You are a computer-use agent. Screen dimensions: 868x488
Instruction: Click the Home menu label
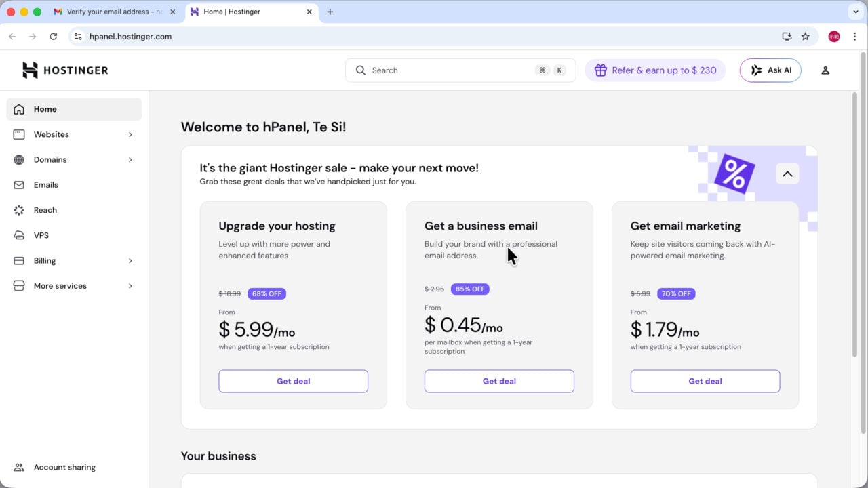point(45,109)
